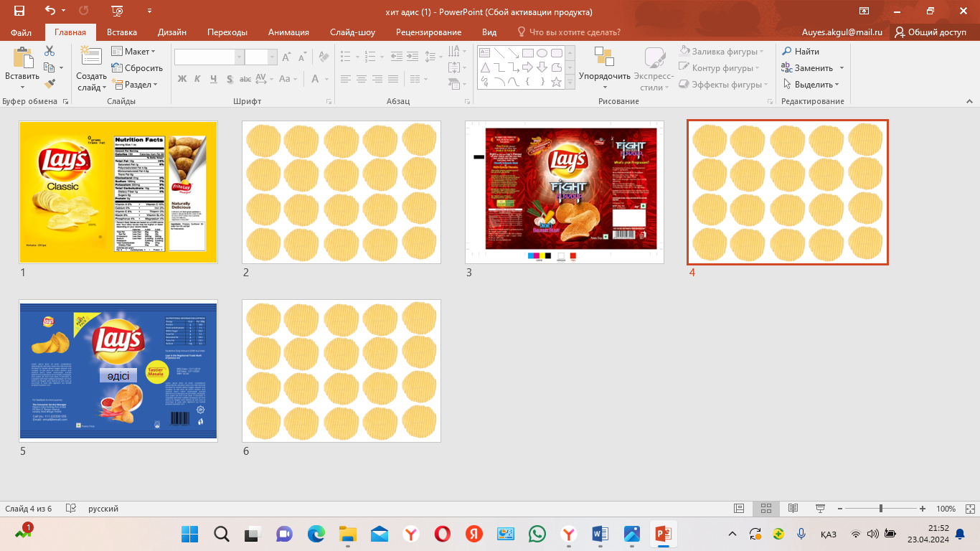
Task: Click the Сбросить reset button
Action: point(138,68)
